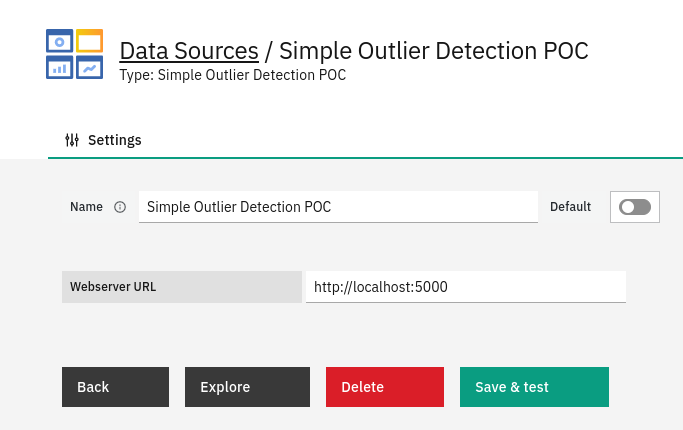The height and width of the screenshot is (430, 683).
Task: Click the line graph tile in the logo
Action: click(x=90, y=67)
